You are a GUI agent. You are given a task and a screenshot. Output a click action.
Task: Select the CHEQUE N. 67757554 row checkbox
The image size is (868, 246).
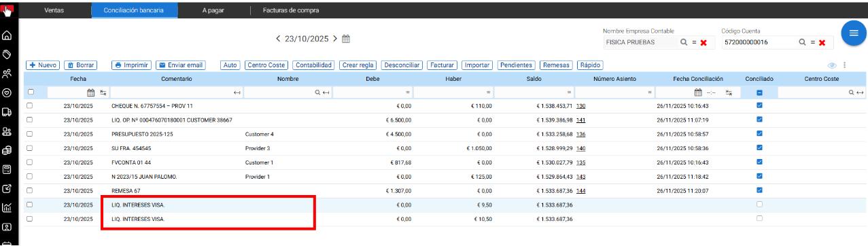tap(30, 106)
